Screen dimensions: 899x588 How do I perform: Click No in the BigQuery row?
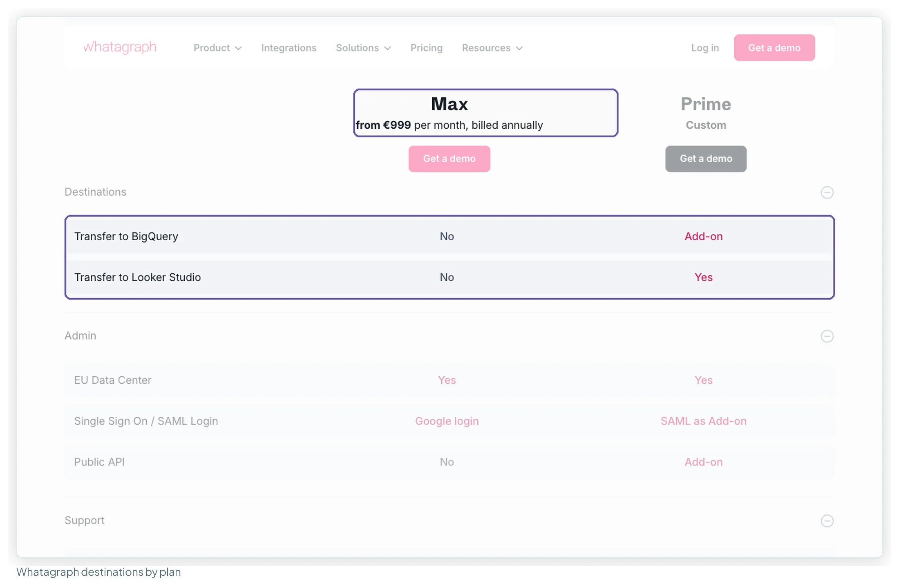[447, 236]
